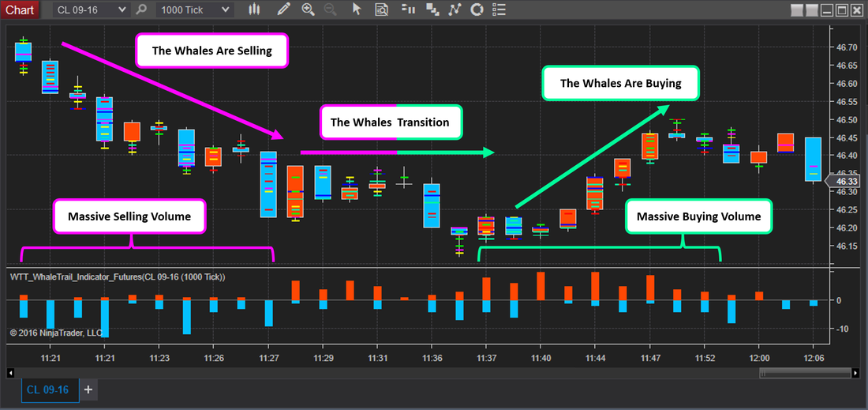The image size is (868, 410).
Task: Open the bar style (candlestick) icon
Action: click(x=254, y=9)
